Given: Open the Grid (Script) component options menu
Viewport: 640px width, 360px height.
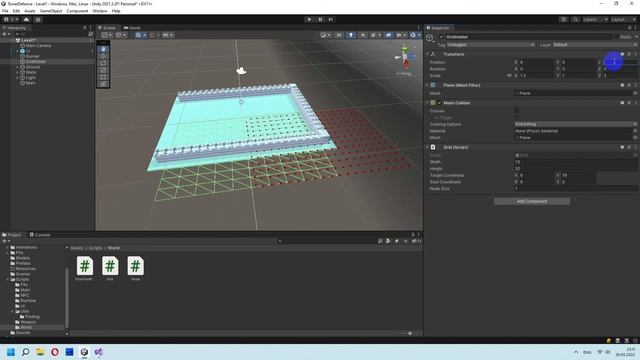Looking at the screenshot, I should coord(636,147).
